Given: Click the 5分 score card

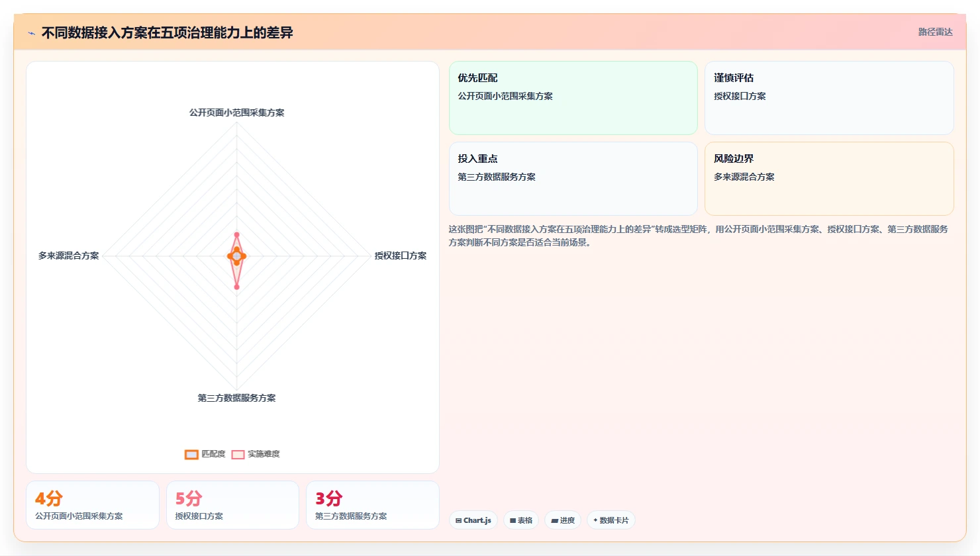Looking at the screenshot, I should point(232,505).
